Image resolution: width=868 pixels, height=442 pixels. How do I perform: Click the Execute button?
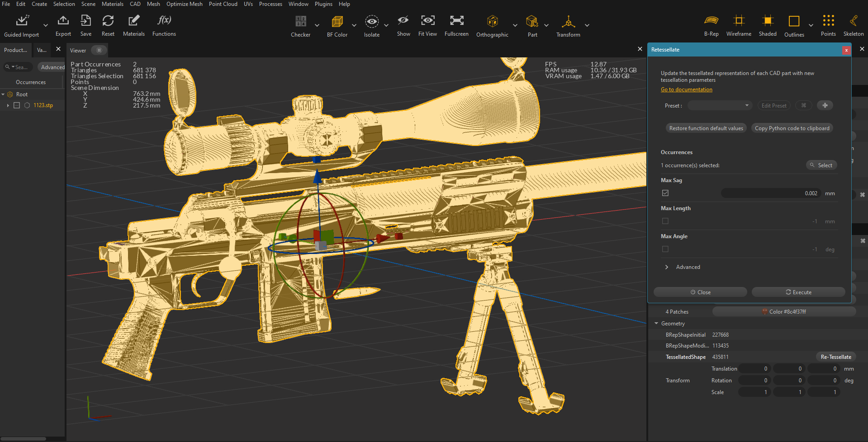click(798, 292)
